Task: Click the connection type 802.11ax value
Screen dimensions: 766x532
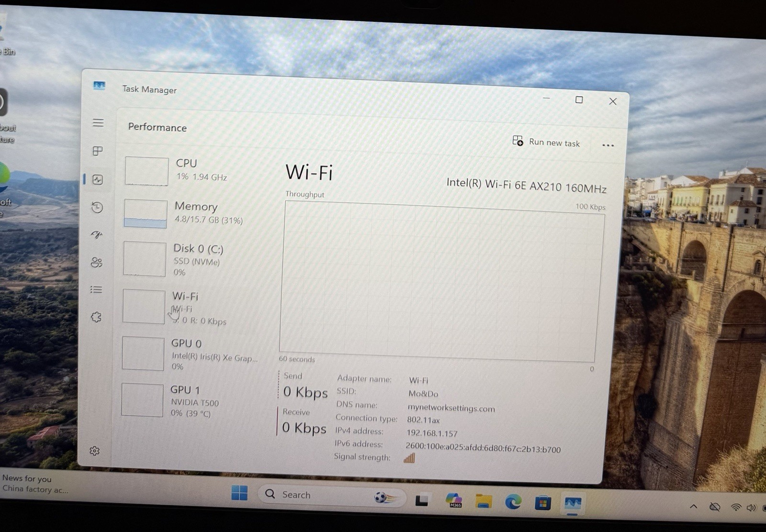Action: tap(423, 420)
